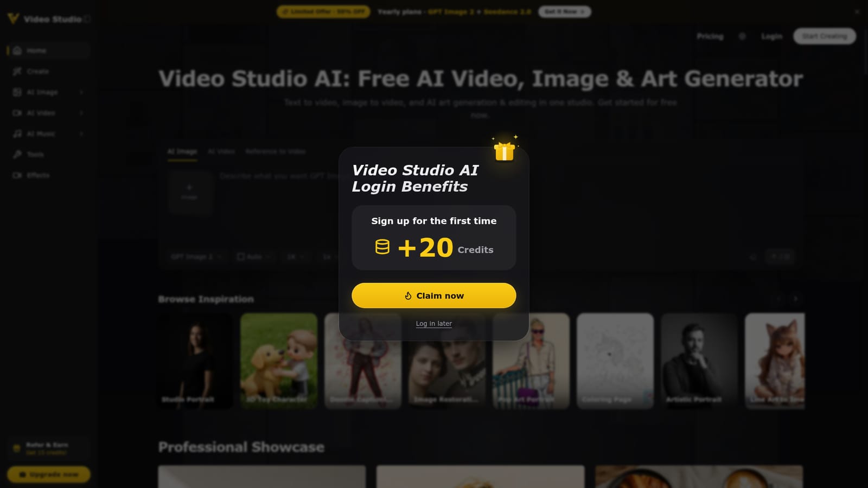Screen dimensions: 868x488
Task: Click the Claim now button
Action: pos(433,296)
